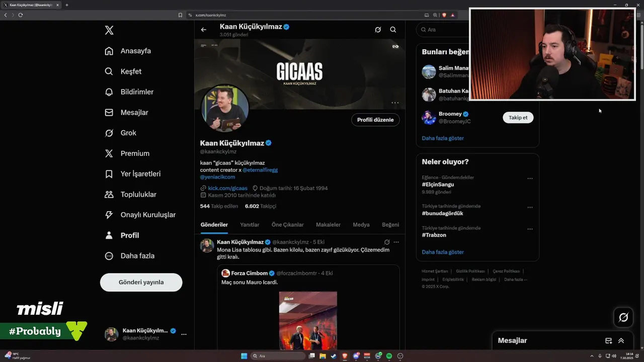Image resolution: width=644 pixels, height=362 pixels.
Task: Click Brave shield icon in address bar
Action: 444,15
